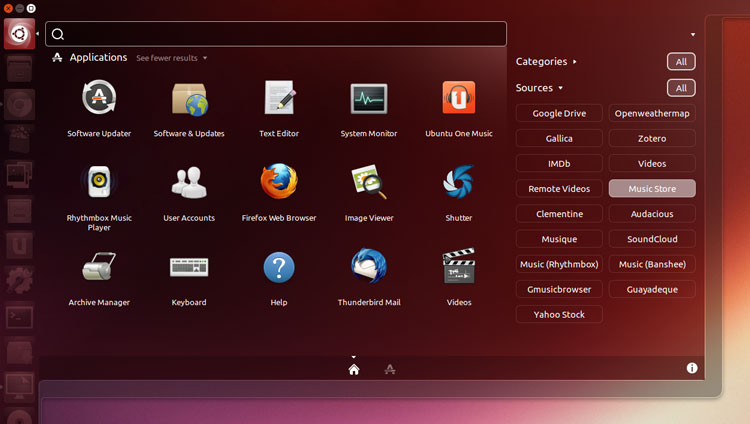750x424 pixels.
Task: Click the Guayadeque source button
Action: pyautogui.click(x=652, y=289)
